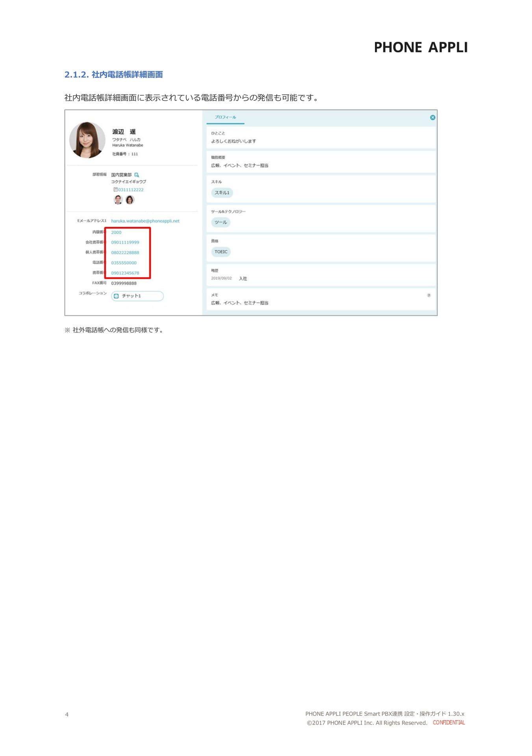Image resolution: width=532 pixels, height=756 pixels.
Task: Start collaboration via チャット1 button
Action: (137, 296)
